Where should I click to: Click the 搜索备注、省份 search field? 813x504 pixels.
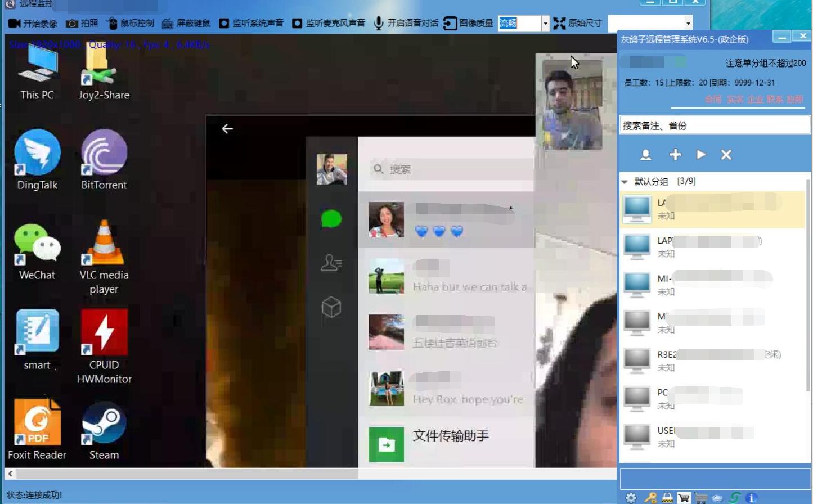pos(715,125)
